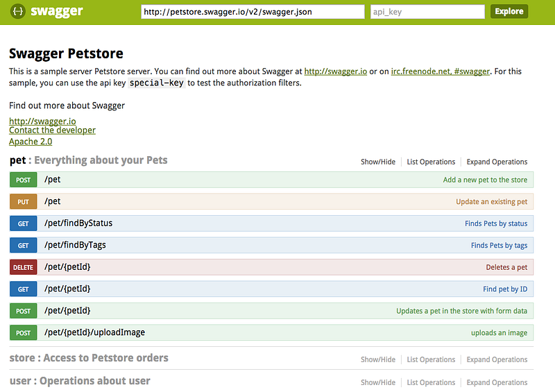The image size is (555, 392).
Task: Click 'Find pet by ID' description
Action: 505,289
